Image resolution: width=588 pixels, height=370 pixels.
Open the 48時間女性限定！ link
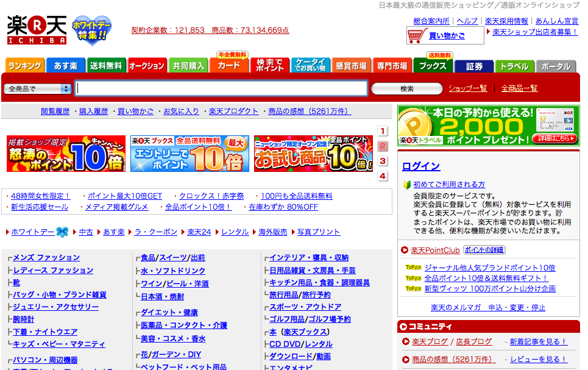pyautogui.click(x=40, y=196)
